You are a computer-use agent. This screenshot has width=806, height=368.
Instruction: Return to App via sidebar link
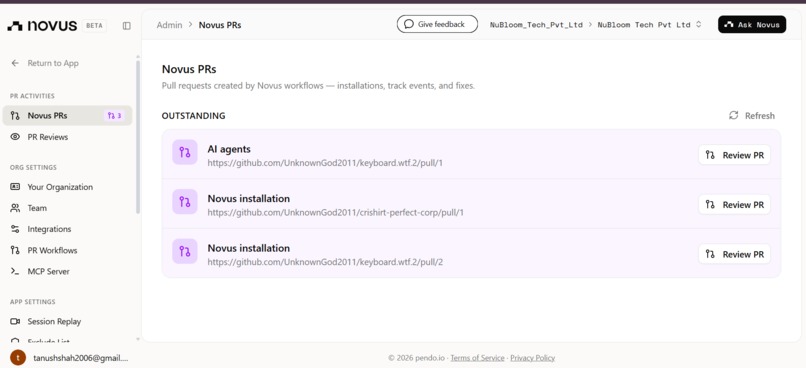45,63
